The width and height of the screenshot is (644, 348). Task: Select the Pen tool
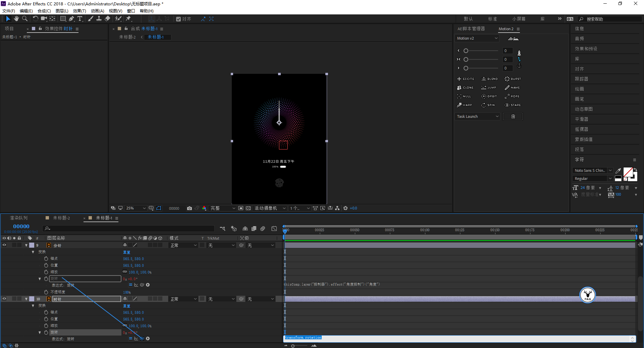coord(71,19)
